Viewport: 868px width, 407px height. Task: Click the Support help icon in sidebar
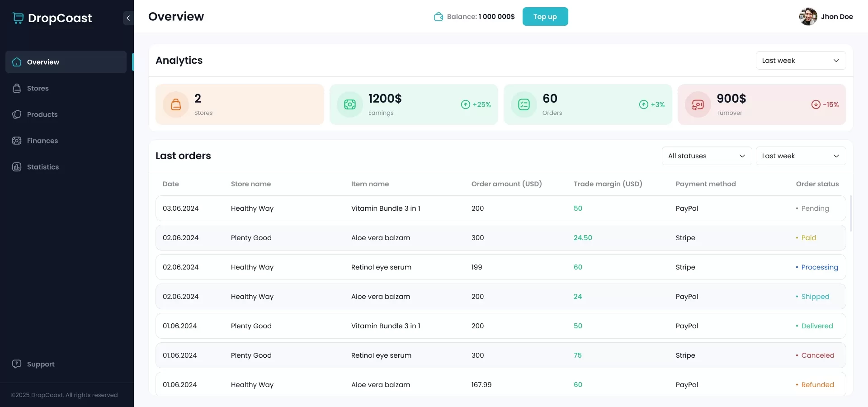coord(17,364)
